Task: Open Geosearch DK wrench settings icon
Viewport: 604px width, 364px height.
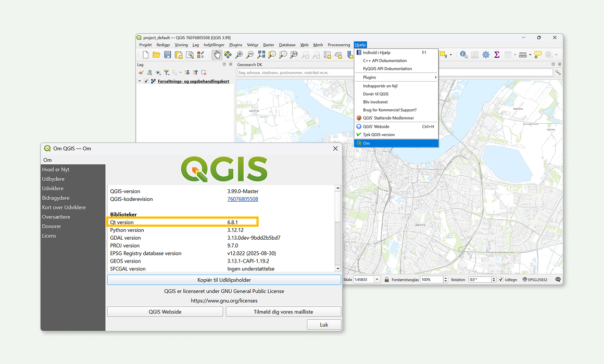Action: pos(558,73)
